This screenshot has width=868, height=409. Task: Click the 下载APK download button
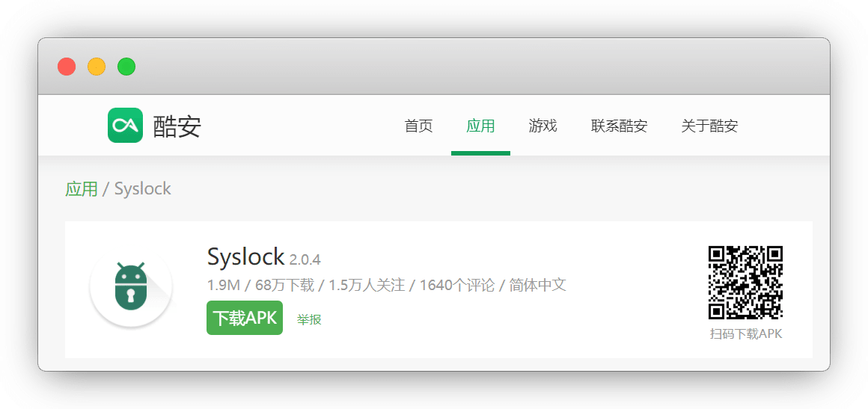click(x=245, y=318)
